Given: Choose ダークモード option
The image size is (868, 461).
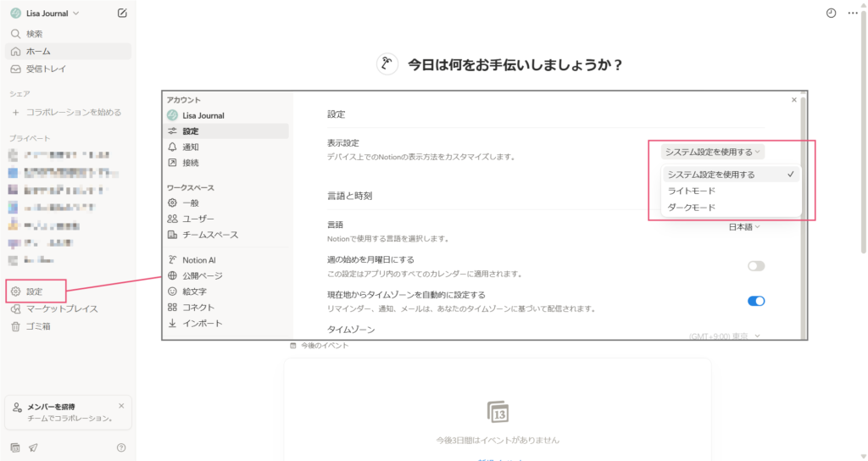Looking at the screenshot, I should (730, 208).
